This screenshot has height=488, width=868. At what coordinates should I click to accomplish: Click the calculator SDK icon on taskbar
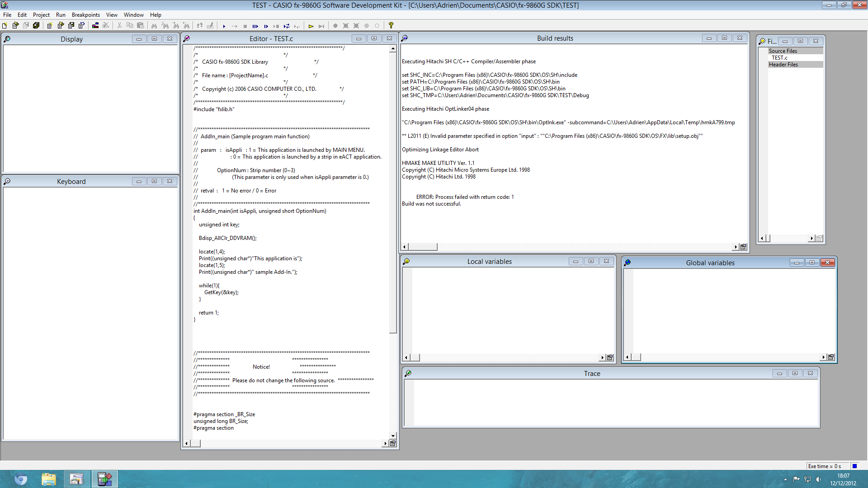point(104,479)
